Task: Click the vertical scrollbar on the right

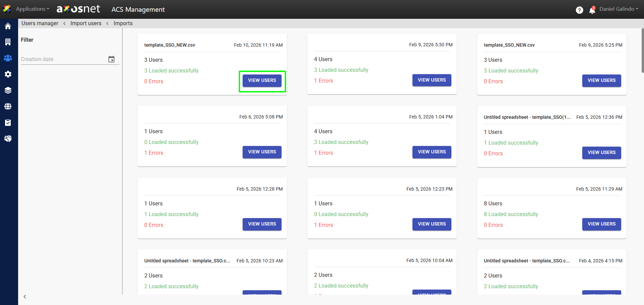Action: (x=642, y=50)
